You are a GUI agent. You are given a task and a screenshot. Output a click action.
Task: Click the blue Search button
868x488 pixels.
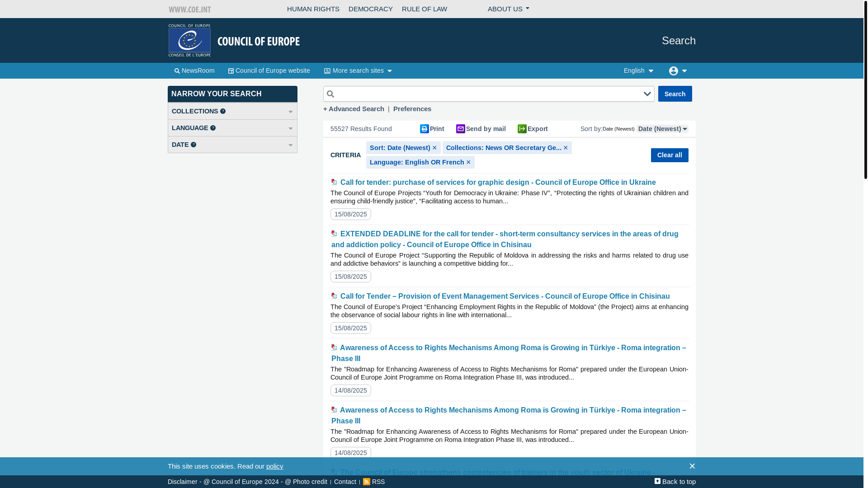(675, 94)
